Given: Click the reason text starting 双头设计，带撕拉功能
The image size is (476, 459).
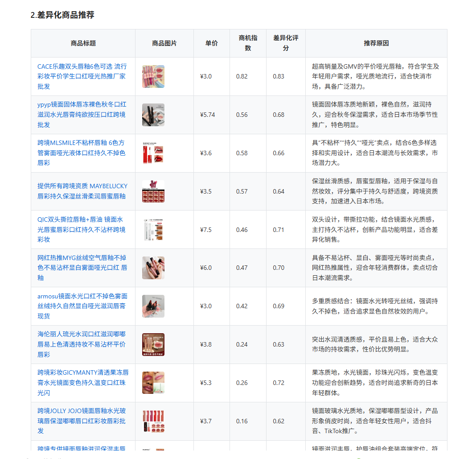Looking at the screenshot, I should [375, 229].
